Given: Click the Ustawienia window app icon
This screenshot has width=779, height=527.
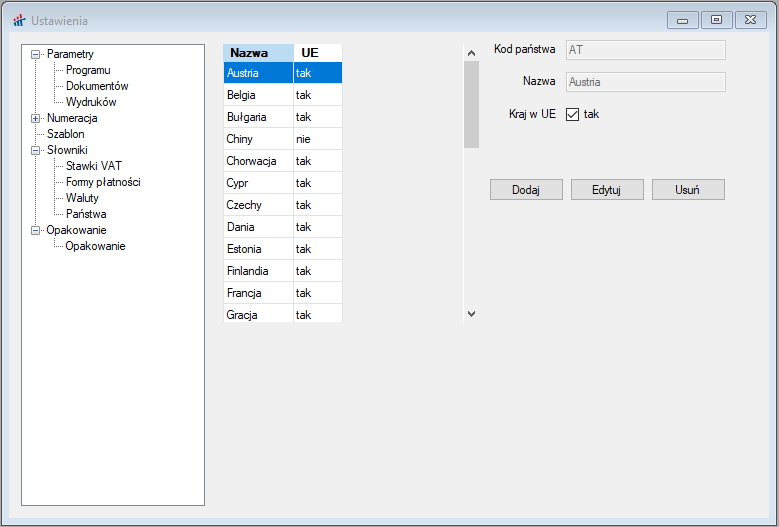Looking at the screenshot, I should pos(19,20).
